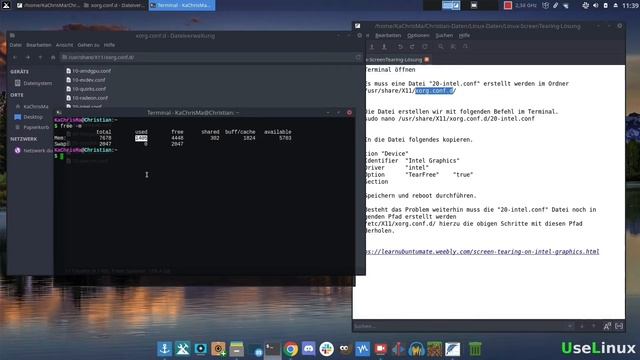
Task: Open the red video recorder app in dock
Action: tap(380, 349)
